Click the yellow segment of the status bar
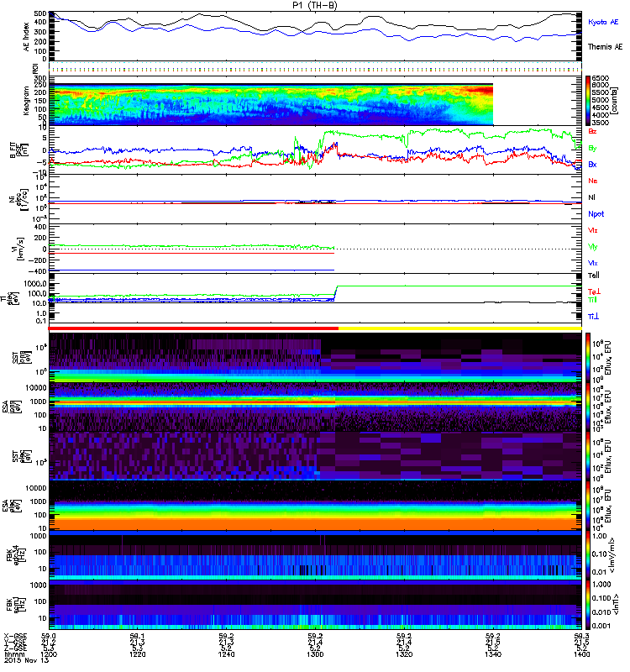The width and height of the screenshot is (630, 672). pyautogui.click(x=460, y=328)
